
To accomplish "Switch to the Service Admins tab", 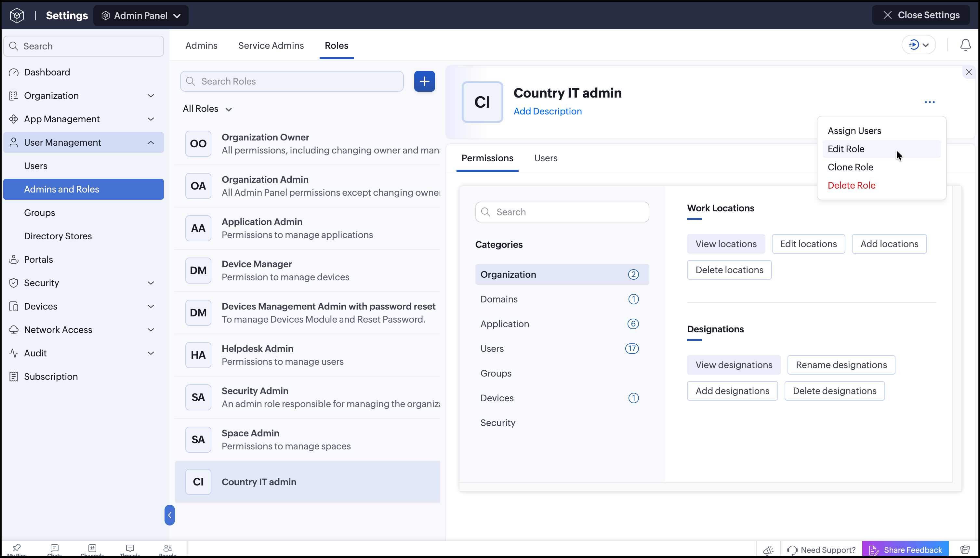I will click(271, 46).
